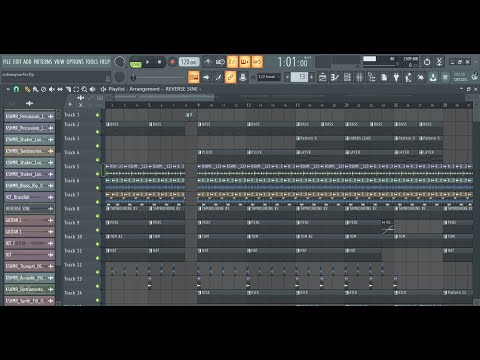Open the EDIT menu
Viewport: 480px width, 360px height.
(17, 62)
